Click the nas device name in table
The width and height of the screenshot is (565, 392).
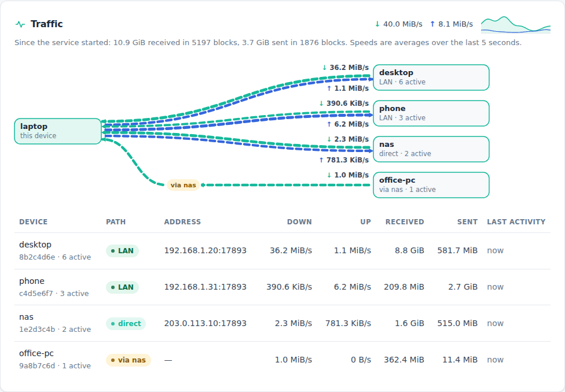pos(26,317)
